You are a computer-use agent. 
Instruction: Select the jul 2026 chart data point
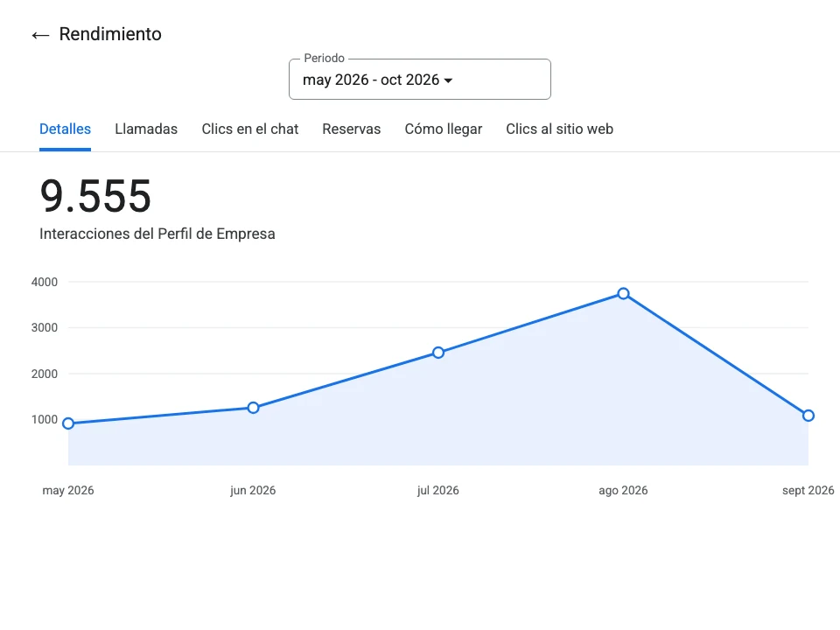[438, 353]
